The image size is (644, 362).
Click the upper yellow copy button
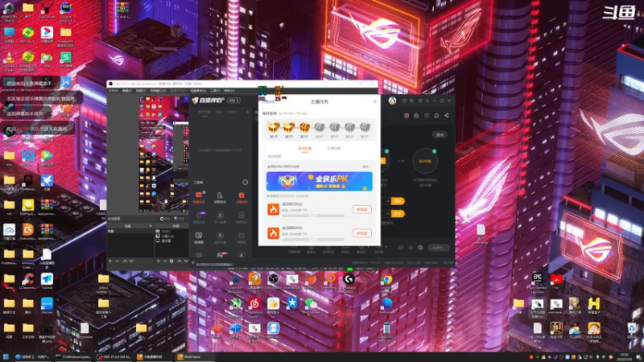point(398,200)
